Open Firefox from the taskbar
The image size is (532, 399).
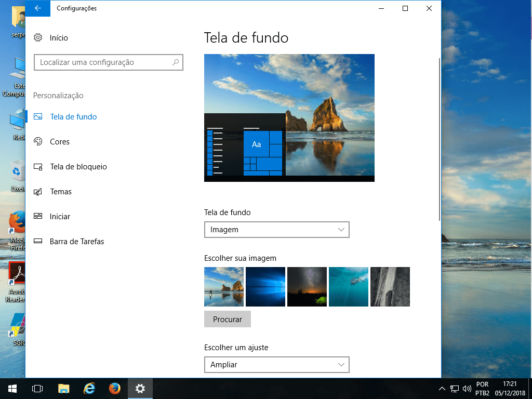click(x=115, y=388)
